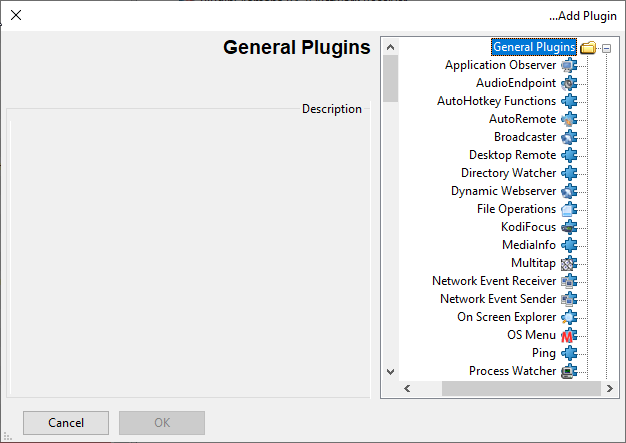
Task: Click the tree scroll up arrow
Action: (x=390, y=47)
